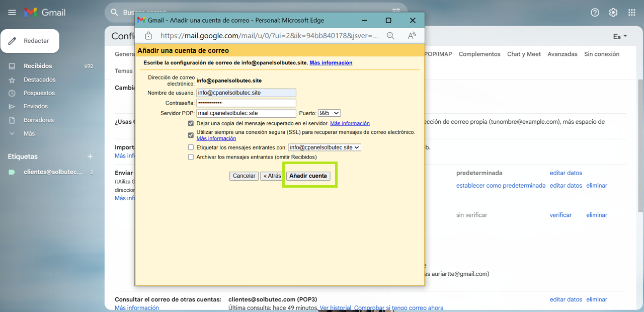Screen dimensions: 644x312
Task: Uncheck leave a copy on server option
Action: [191, 123]
